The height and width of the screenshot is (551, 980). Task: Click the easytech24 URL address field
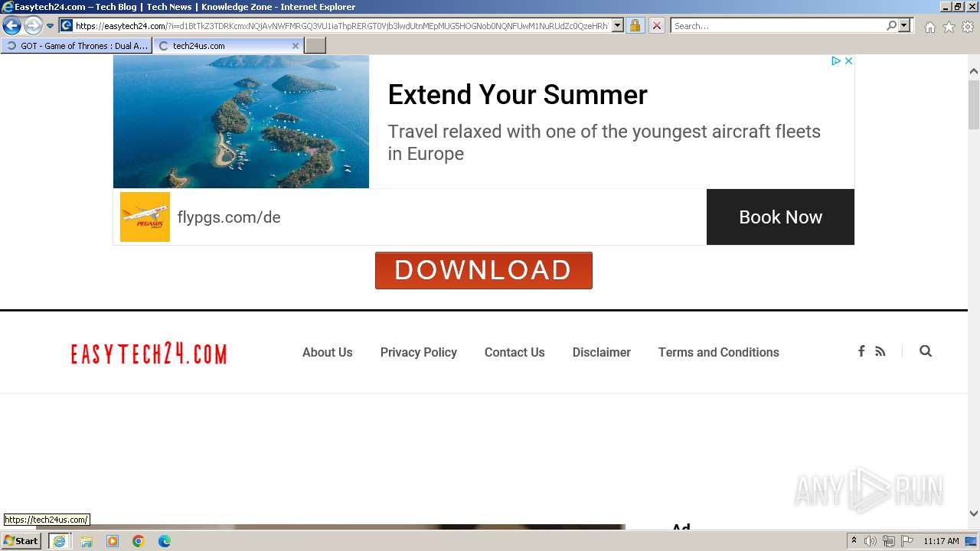tap(342, 26)
